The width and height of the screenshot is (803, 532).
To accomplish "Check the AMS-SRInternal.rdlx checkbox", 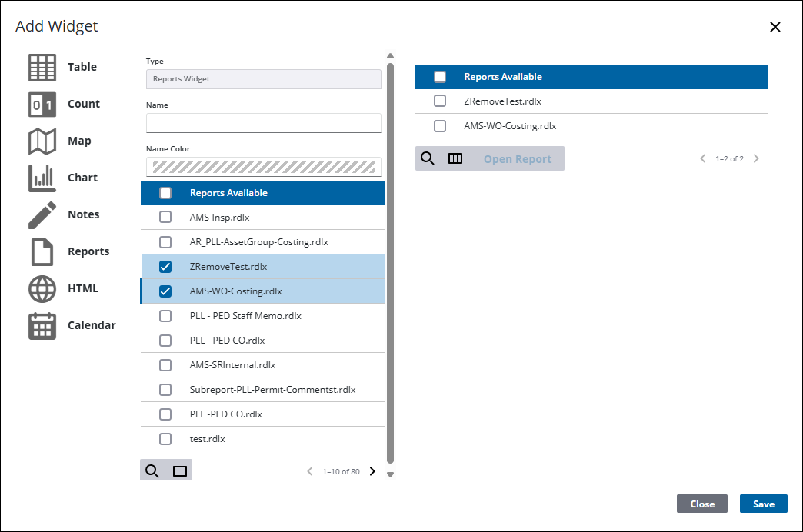I will click(x=165, y=364).
